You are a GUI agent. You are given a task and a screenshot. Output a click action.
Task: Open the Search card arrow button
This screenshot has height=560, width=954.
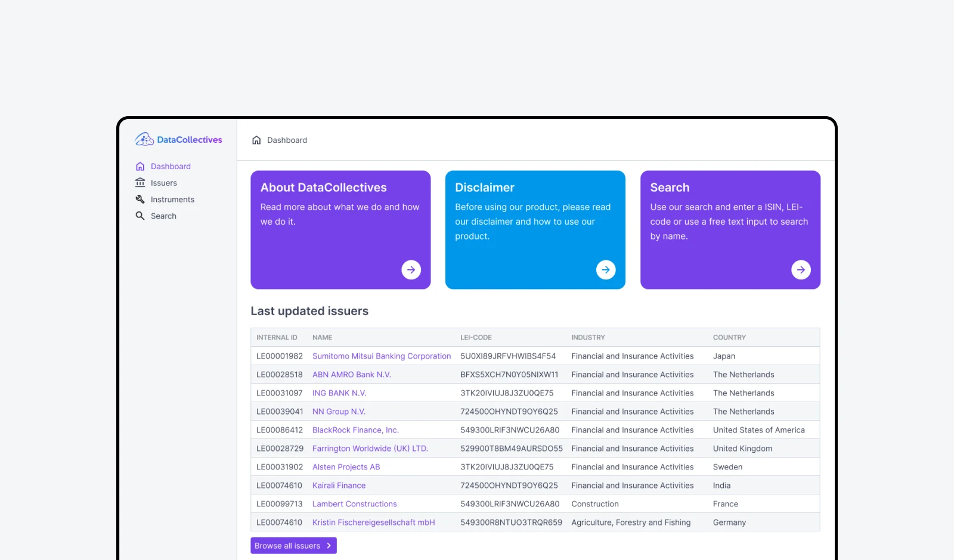[x=801, y=270]
